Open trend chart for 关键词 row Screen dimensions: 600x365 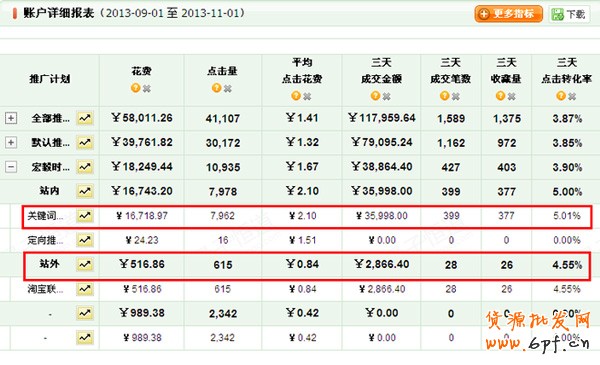pos(85,216)
